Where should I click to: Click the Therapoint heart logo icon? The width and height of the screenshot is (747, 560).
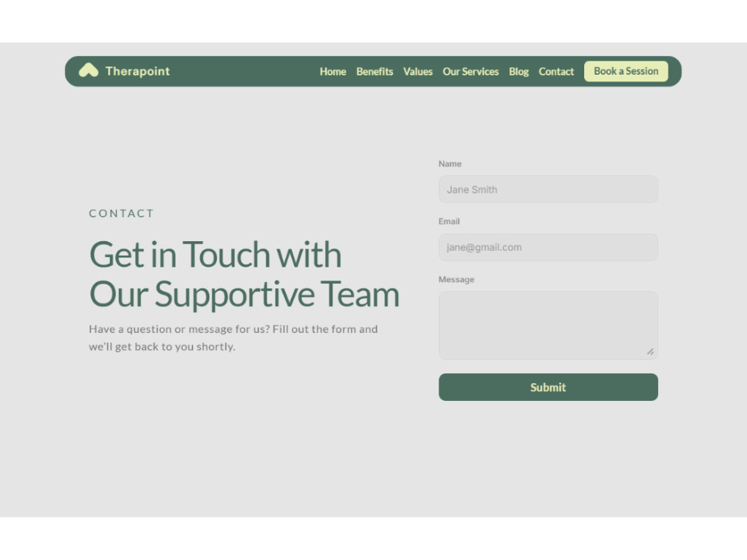pyautogui.click(x=88, y=70)
